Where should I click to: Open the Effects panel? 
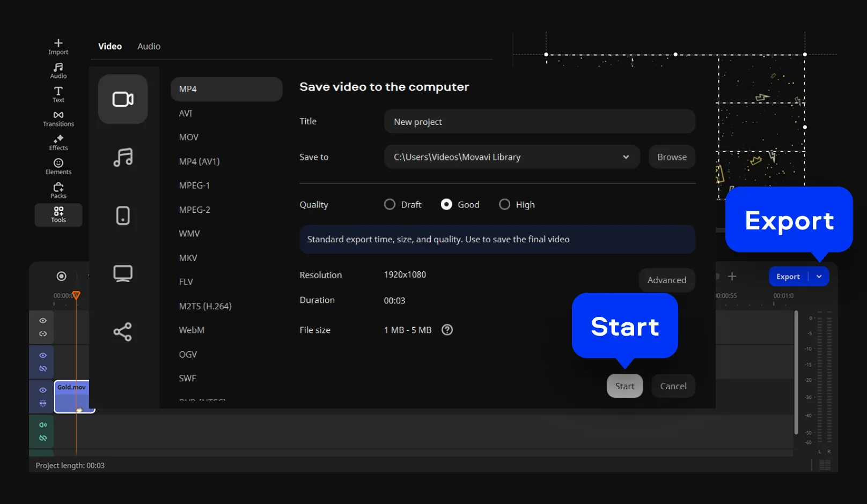coord(58,143)
